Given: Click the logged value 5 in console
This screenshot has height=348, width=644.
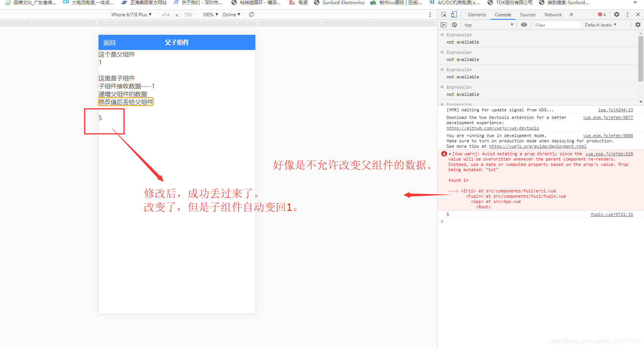Looking at the screenshot, I should coord(448,214).
